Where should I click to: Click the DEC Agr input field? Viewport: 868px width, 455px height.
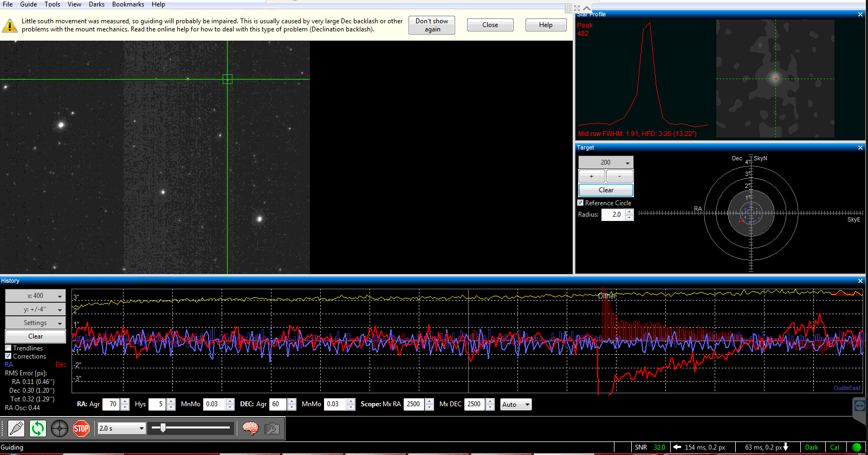click(278, 405)
